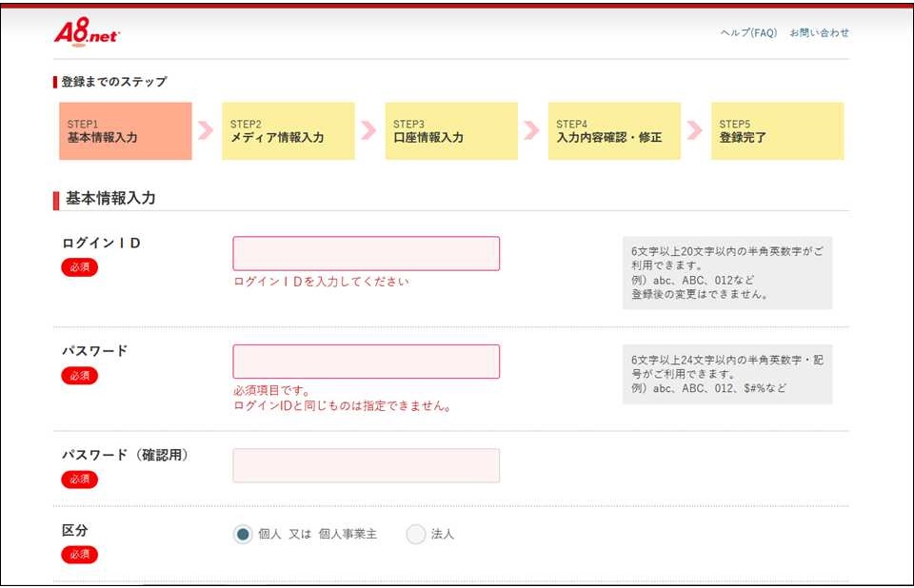The image size is (914, 588).
Task: Click the 必須 badge under ログインID
Action: click(x=79, y=267)
